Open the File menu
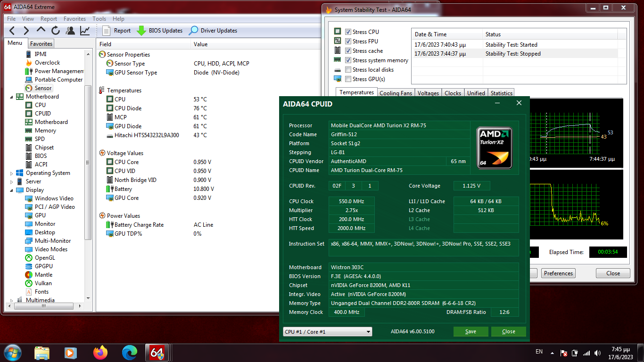This screenshot has height=362, width=644. 11,19
